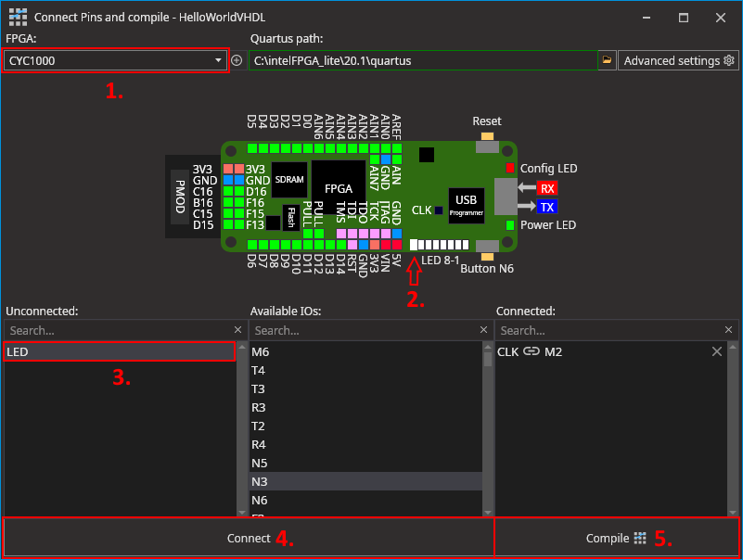Click Unconnected list scrollbar up arrow

tap(242, 347)
